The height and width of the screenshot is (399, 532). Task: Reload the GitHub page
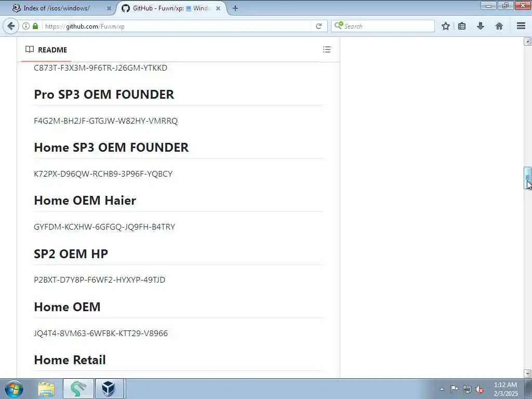point(318,26)
